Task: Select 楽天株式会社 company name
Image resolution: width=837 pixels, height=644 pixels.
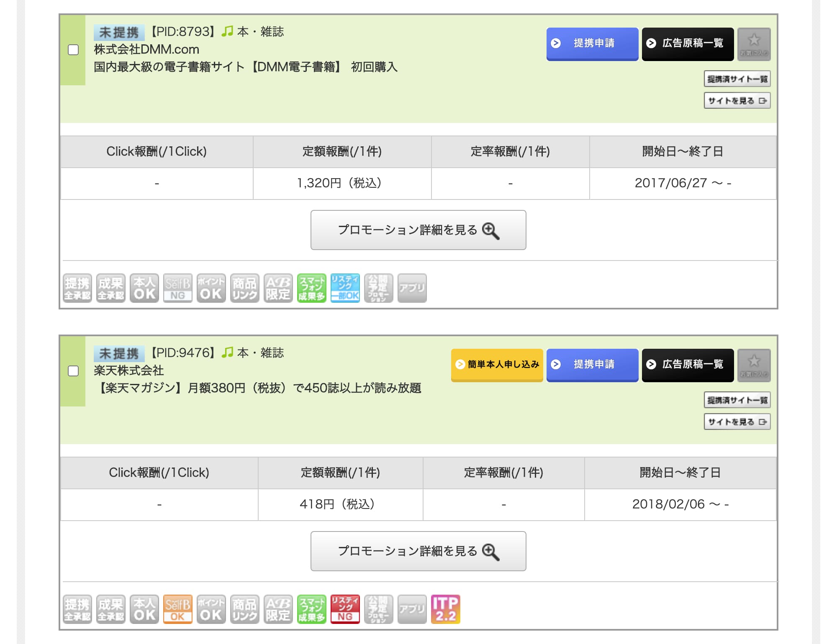Action: pyautogui.click(x=129, y=371)
